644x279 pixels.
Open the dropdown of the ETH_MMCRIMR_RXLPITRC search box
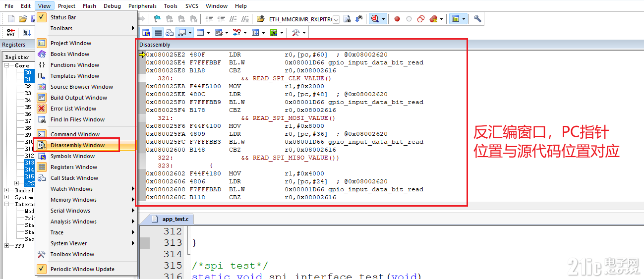336,19
